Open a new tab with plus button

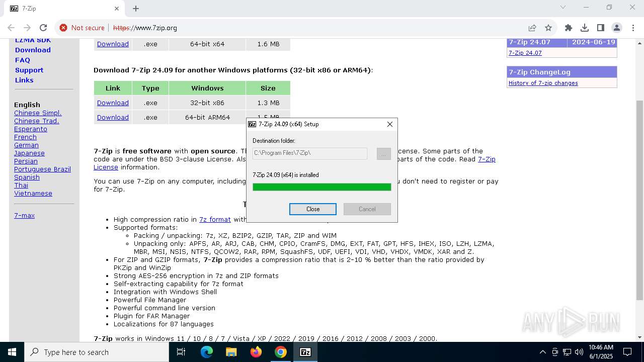[136, 8]
